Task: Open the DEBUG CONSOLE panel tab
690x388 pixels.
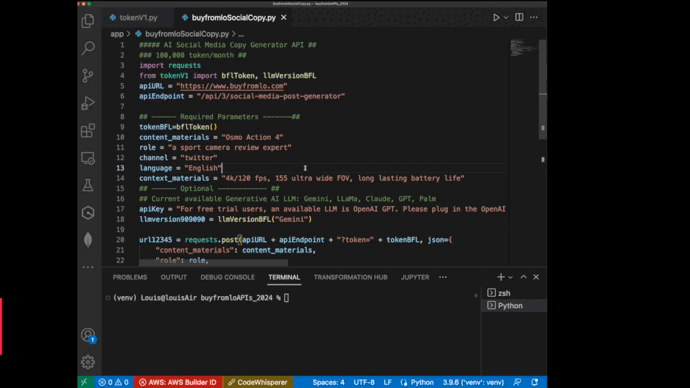Action: [x=228, y=277]
